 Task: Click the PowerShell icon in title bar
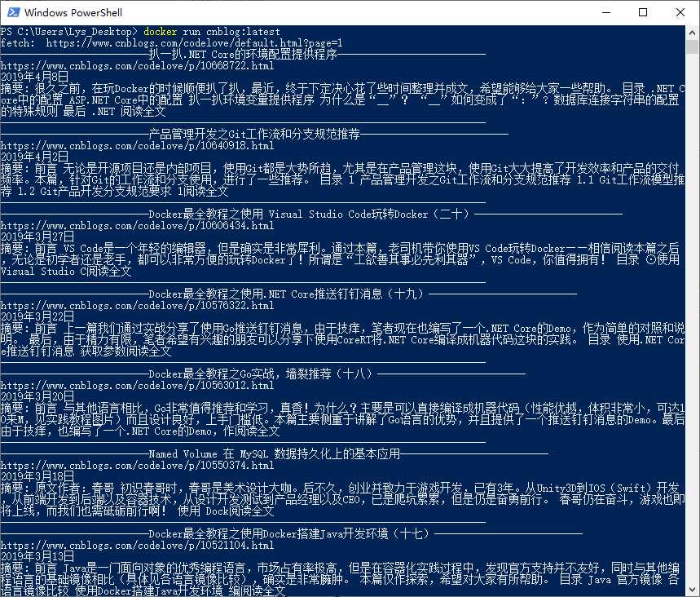pyautogui.click(x=14, y=12)
